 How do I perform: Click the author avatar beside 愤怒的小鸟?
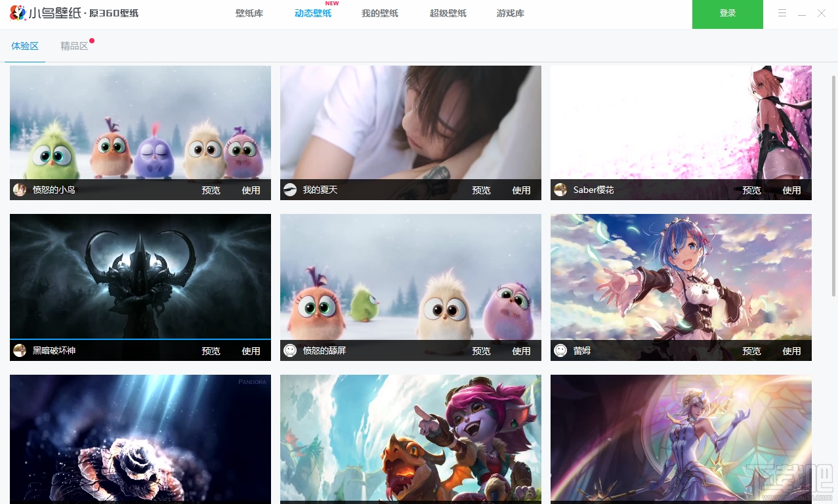[20, 190]
